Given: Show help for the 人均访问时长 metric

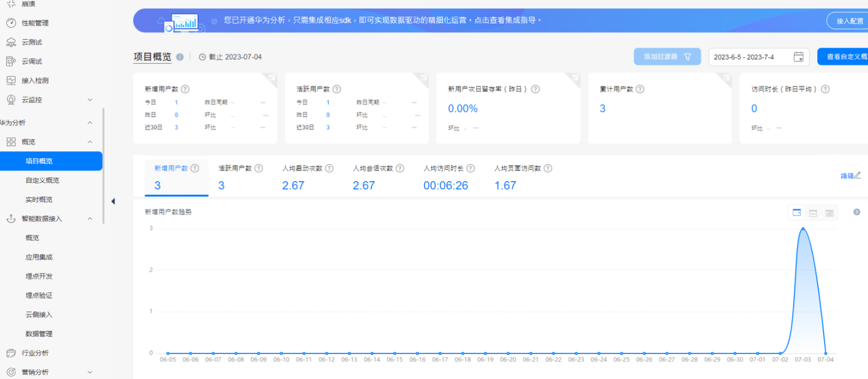Looking at the screenshot, I should tap(470, 168).
